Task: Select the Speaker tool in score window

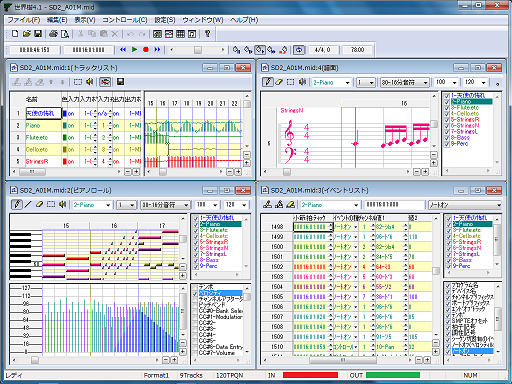Action: 302,82
